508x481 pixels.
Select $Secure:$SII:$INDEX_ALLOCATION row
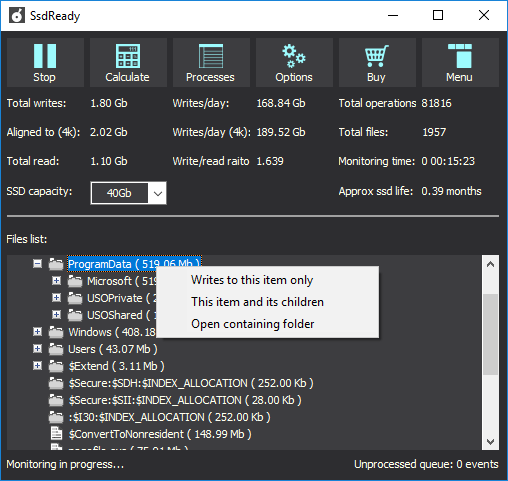pos(185,400)
